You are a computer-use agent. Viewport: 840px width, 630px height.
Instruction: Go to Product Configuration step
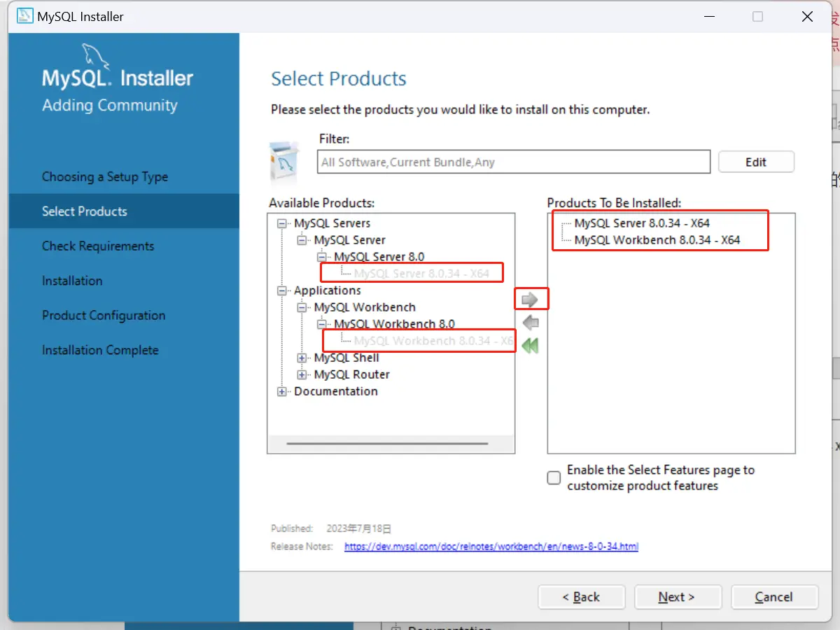[x=104, y=315]
